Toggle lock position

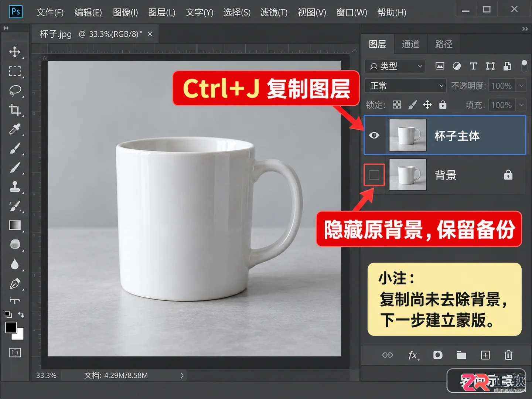427,105
